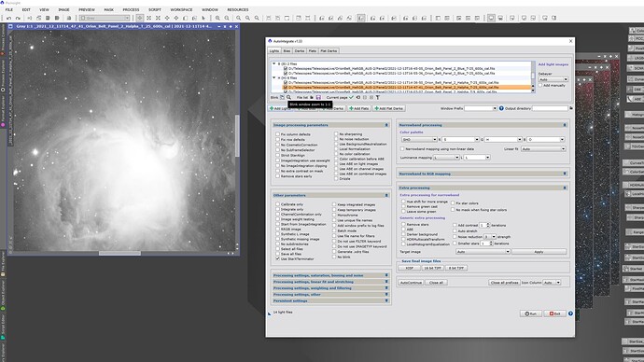The width and height of the screenshot is (644, 362).
Task: Switch to the Darks tab
Action: click(300, 51)
